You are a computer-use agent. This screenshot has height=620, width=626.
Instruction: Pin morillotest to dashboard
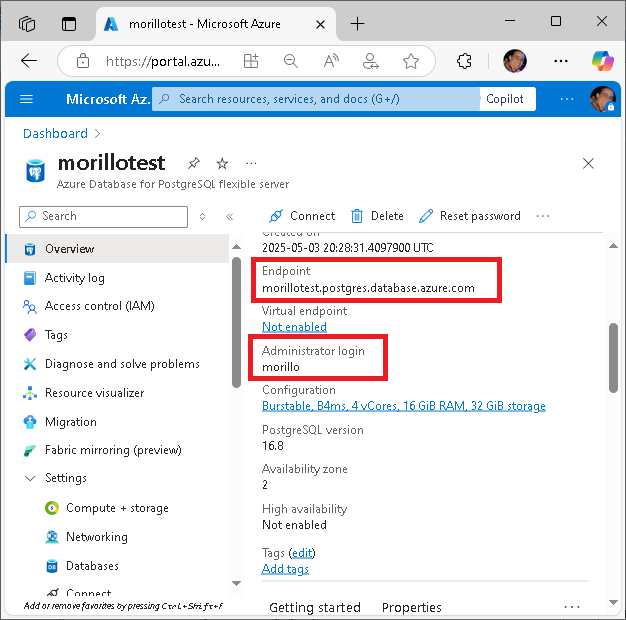[x=194, y=163]
